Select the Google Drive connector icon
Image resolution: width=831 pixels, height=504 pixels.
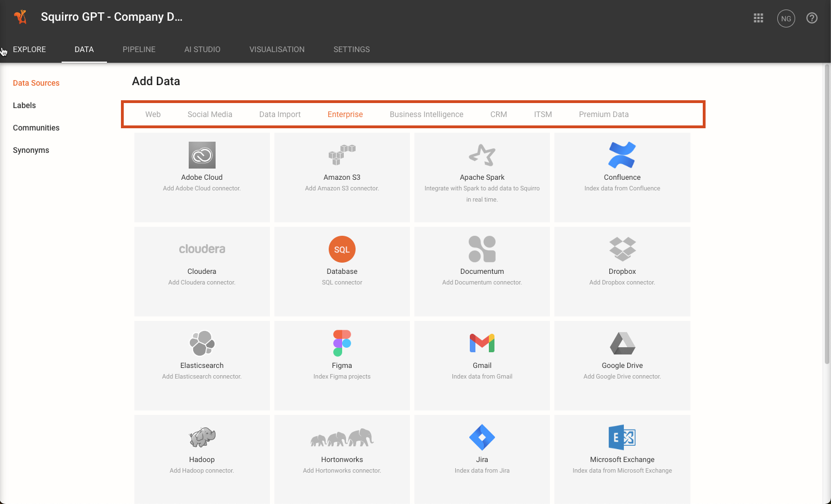[622, 343]
